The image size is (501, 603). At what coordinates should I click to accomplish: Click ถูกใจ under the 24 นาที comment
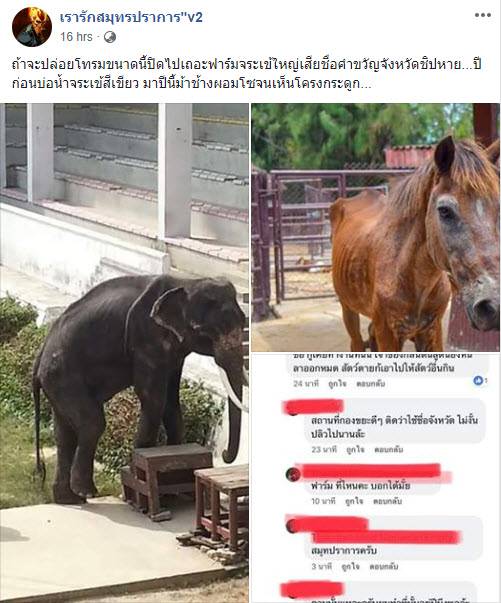337,383
